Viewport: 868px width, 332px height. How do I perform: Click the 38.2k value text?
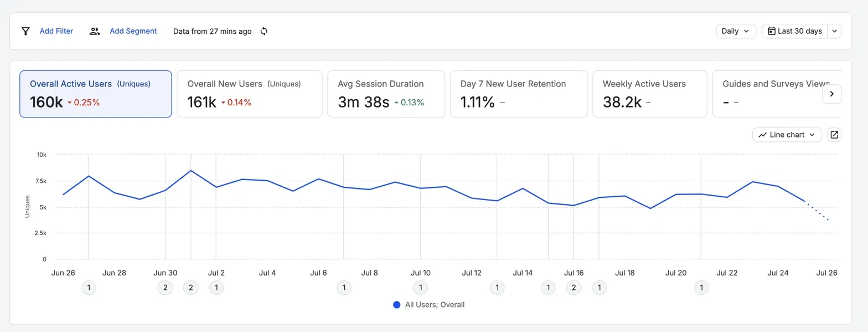[x=622, y=102]
